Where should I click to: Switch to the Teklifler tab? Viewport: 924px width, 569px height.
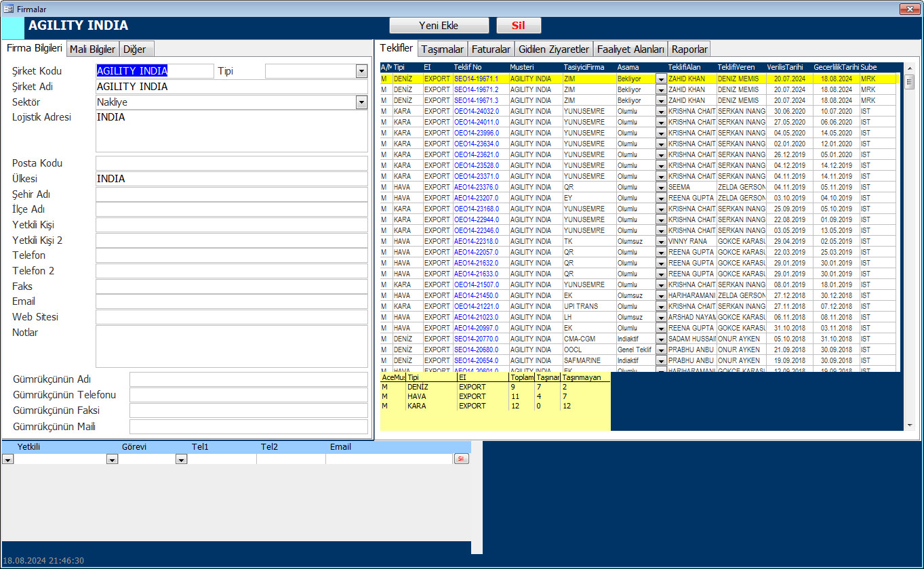(x=397, y=47)
